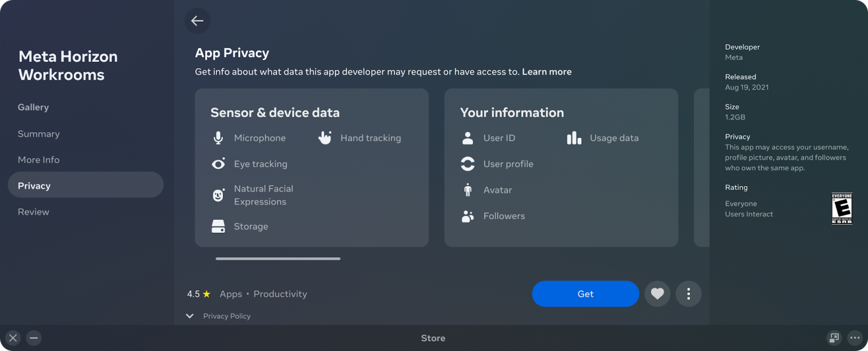Switch to the Review section
This screenshot has height=351, width=868.
pos(34,212)
